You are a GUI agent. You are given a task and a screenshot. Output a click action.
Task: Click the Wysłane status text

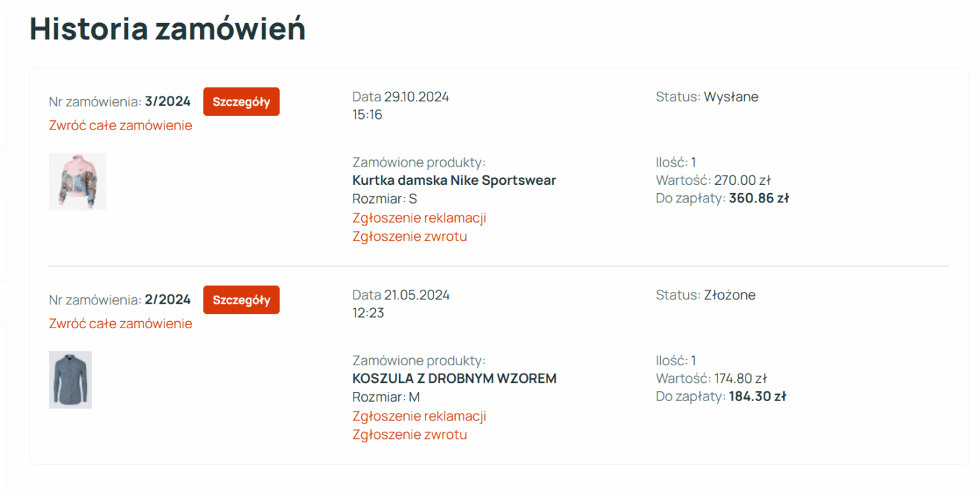[x=730, y=97]
